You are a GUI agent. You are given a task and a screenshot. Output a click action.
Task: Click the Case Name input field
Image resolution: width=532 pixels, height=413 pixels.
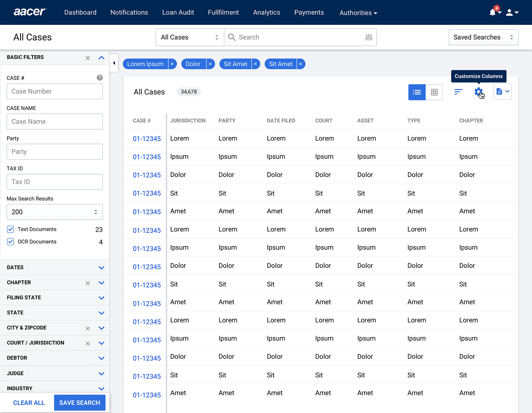click(55, 121)
